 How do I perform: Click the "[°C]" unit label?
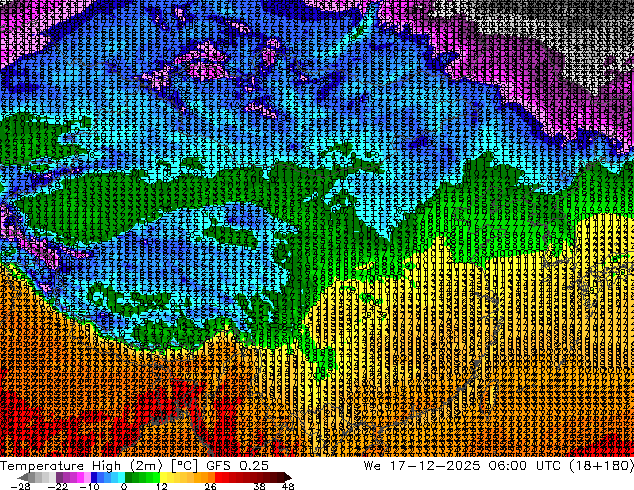184,466
